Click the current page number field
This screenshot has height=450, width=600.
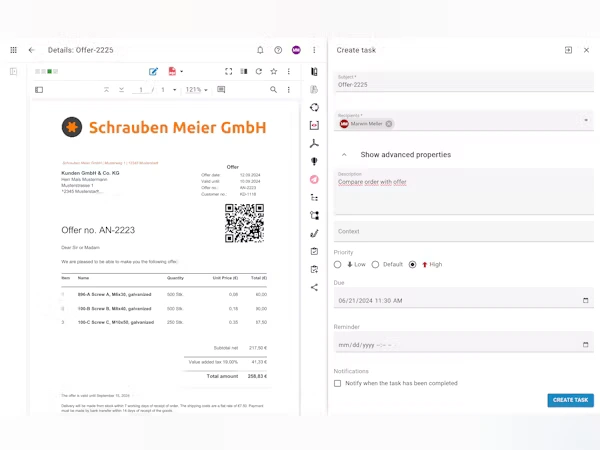pyautogui.click(x=141, y=90)
